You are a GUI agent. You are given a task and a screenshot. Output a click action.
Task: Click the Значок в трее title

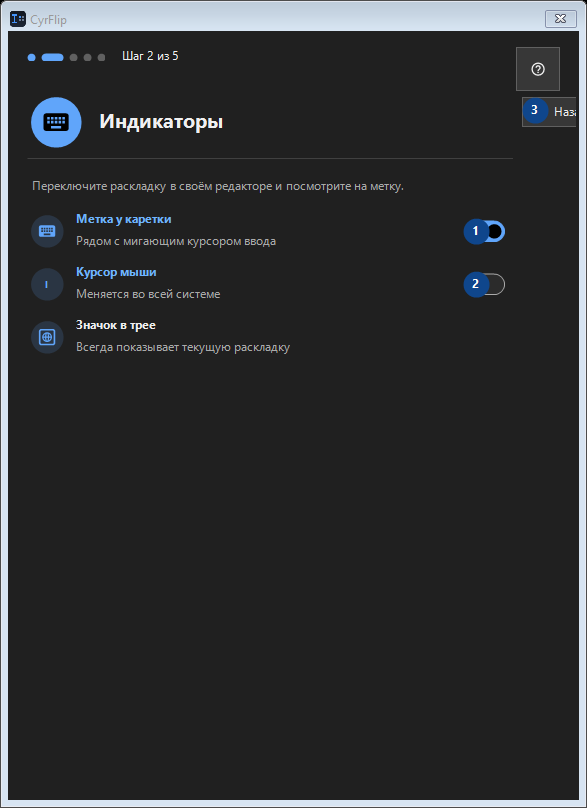click(116, 325)
